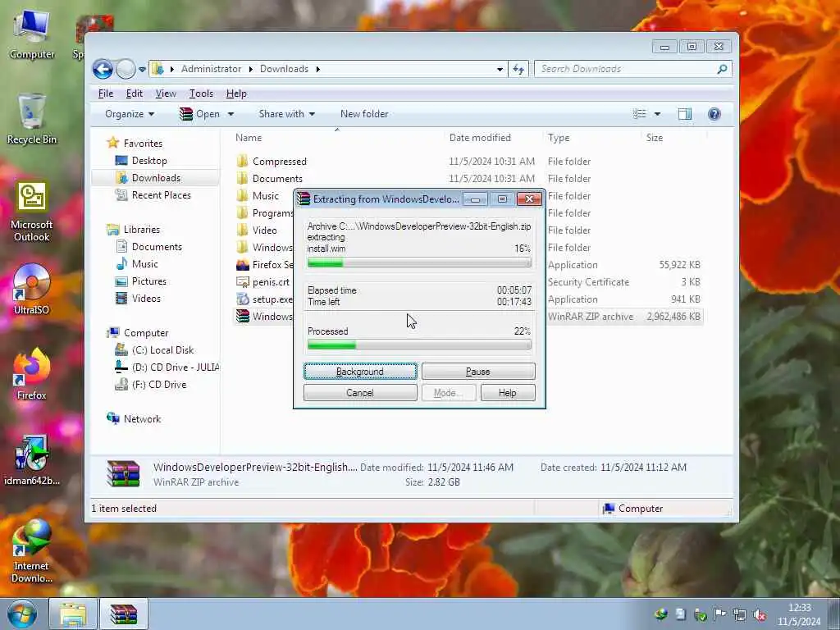Open the File menu
The width and height of the screenshot is (840, 630).
[x=106, y=94]
